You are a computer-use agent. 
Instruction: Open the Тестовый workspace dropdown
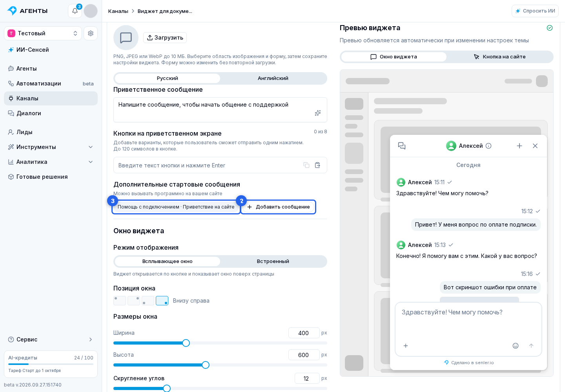[43, 33]
